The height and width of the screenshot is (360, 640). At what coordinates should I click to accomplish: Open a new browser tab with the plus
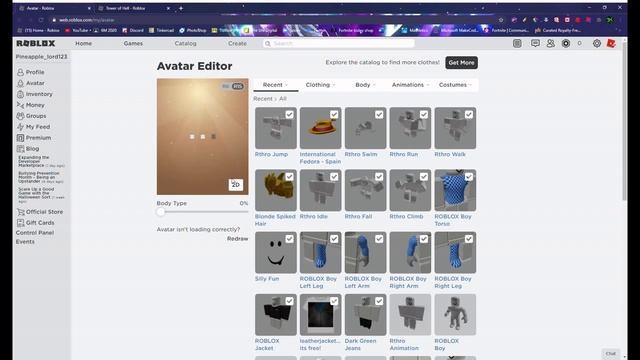click(x=181, y=8)
